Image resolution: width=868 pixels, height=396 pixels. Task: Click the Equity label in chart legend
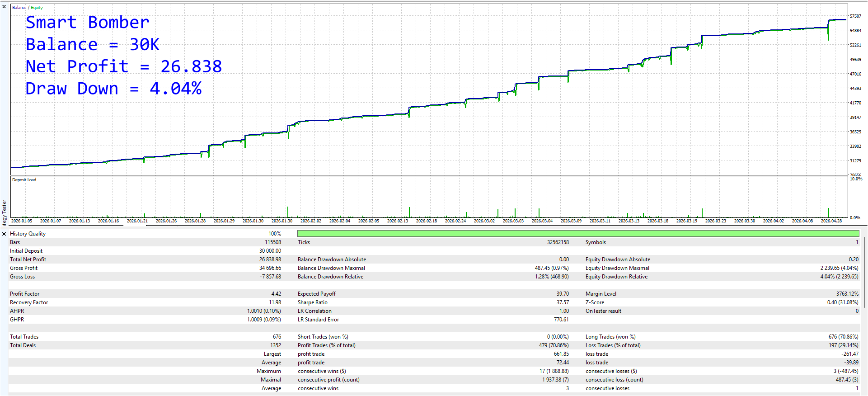click(37, 8)
